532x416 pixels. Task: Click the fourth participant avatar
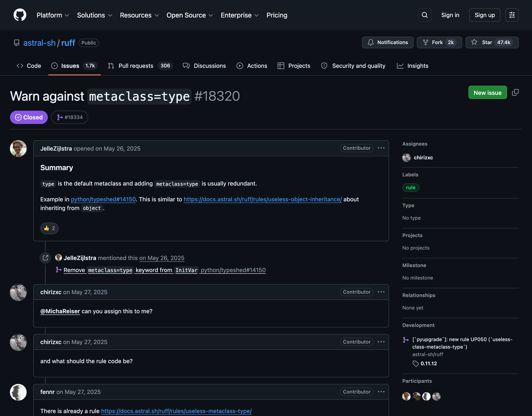(x=437, y=396)
